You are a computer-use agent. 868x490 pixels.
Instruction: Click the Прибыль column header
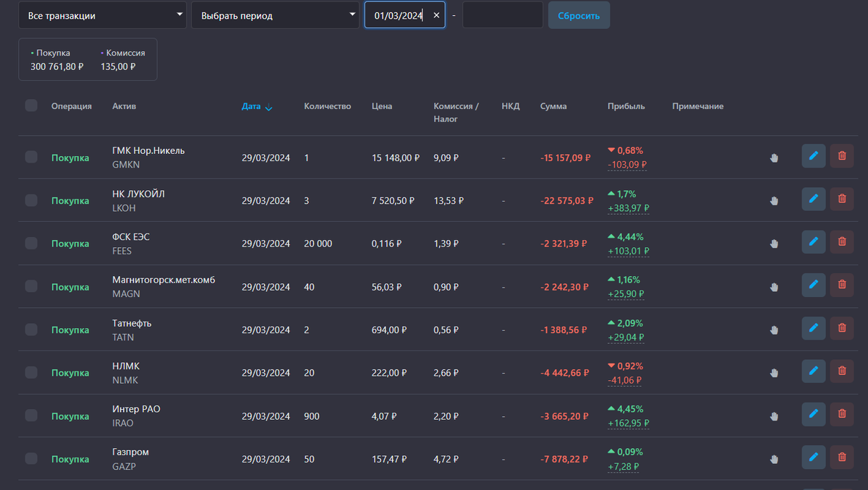click(x=626, y=106)
